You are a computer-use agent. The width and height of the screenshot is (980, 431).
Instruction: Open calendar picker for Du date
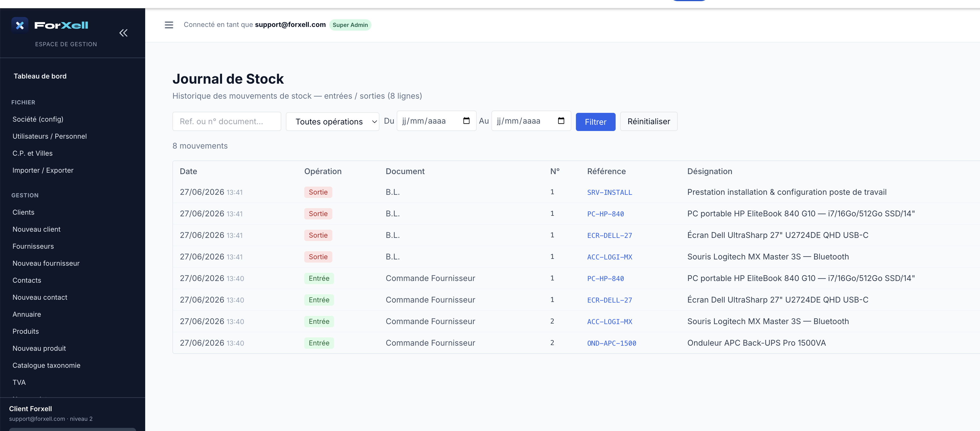click(x=466, y=121)
